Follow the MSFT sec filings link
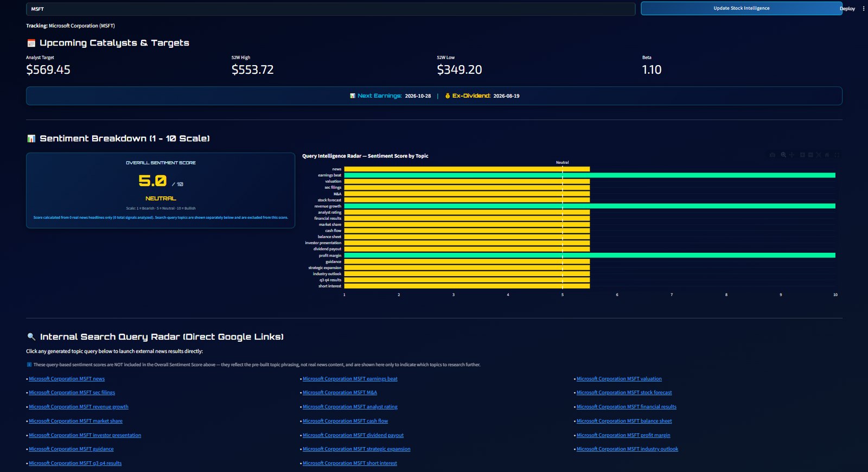This screenshot has height=472, width=868. tap(72, 392)
